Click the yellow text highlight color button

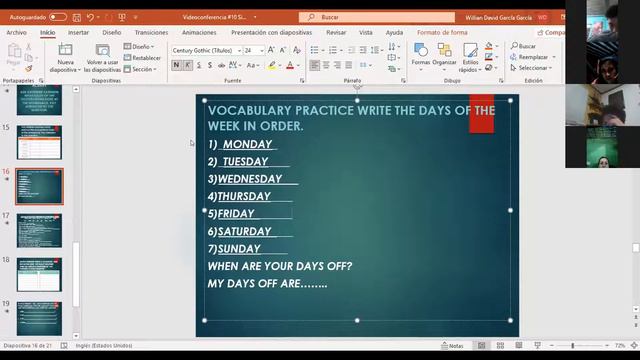272,65
